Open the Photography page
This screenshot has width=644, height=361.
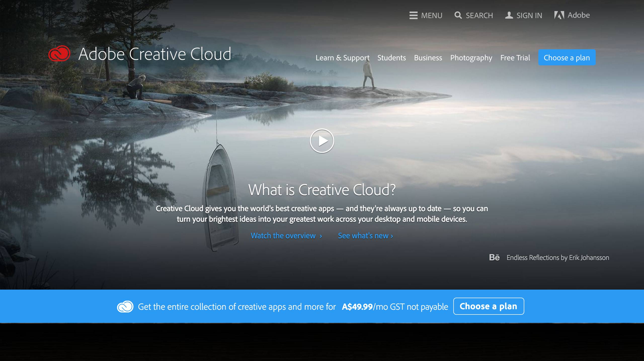coord(471,58)
